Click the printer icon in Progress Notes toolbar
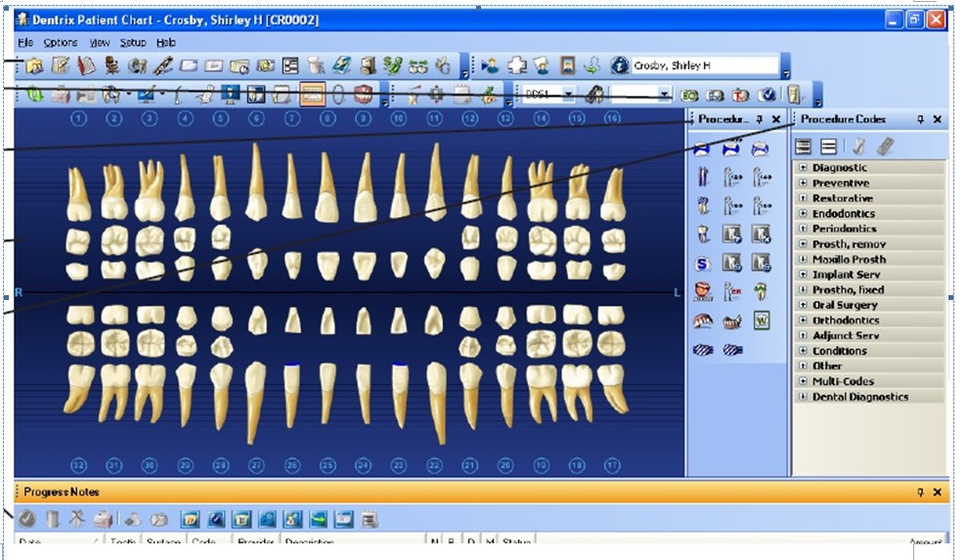The height and width of the screenshot is (560, 967). [104, 519]
